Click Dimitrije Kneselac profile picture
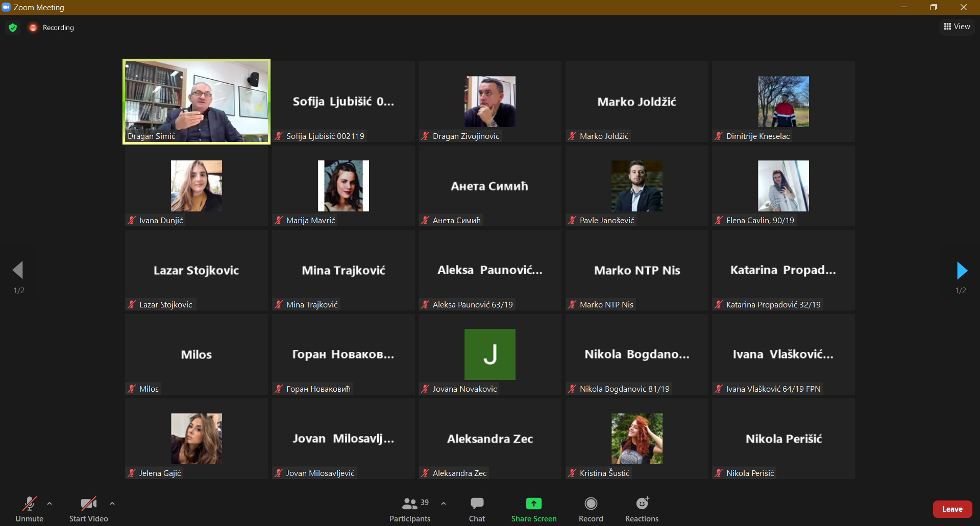The image size is (980, 526). (783, 102)
